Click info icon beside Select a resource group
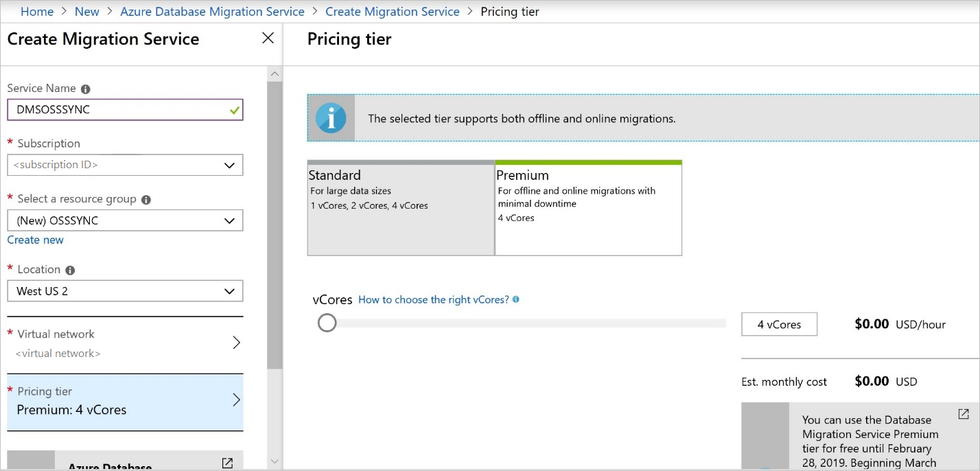 coord(145,200)
